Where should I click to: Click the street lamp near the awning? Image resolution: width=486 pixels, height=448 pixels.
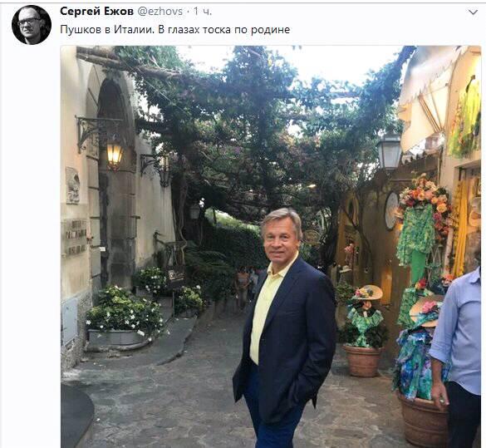tap(389, 151)
